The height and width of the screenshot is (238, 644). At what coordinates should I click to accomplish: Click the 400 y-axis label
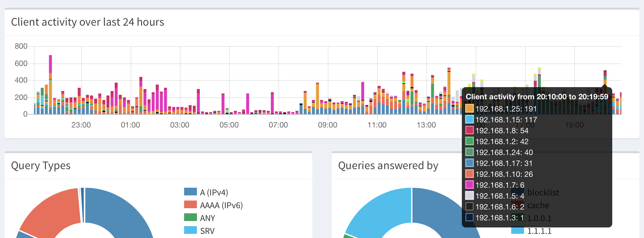21,80
